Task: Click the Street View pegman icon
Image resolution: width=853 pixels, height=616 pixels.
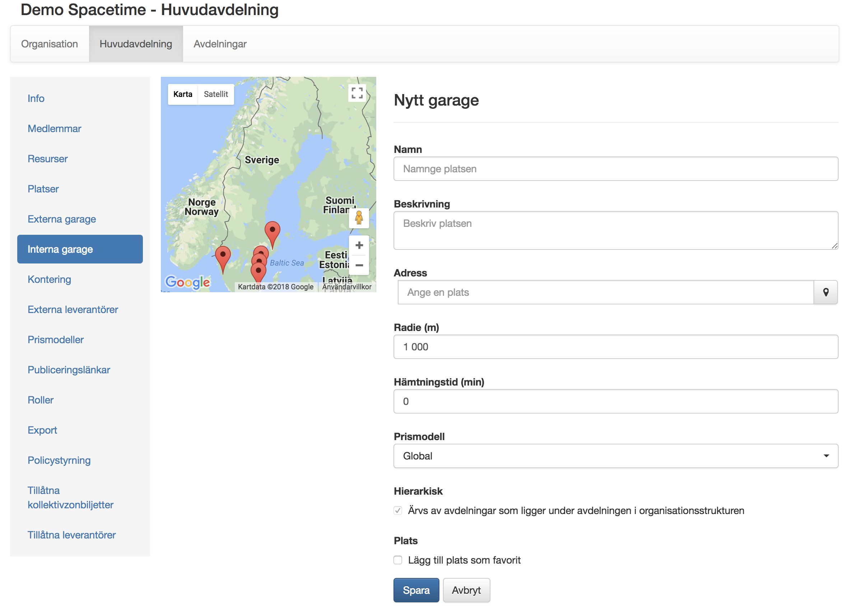Action: click(359, 218)
